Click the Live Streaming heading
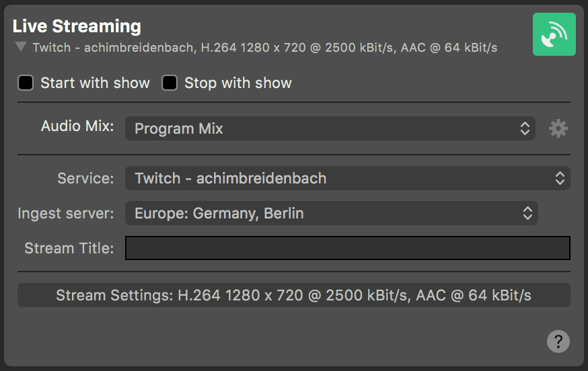Screen dimensions: 588x371 tap(77, 26)
